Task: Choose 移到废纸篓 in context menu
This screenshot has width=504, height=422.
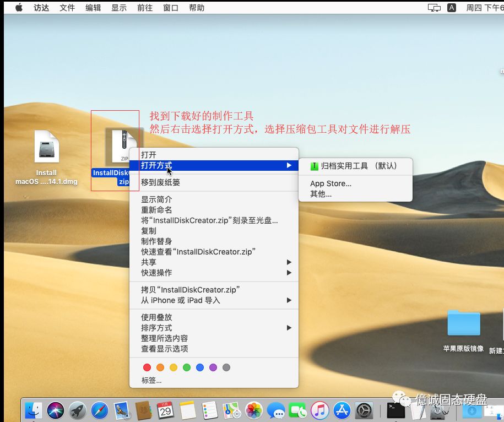Action: [x=214, y=182]
